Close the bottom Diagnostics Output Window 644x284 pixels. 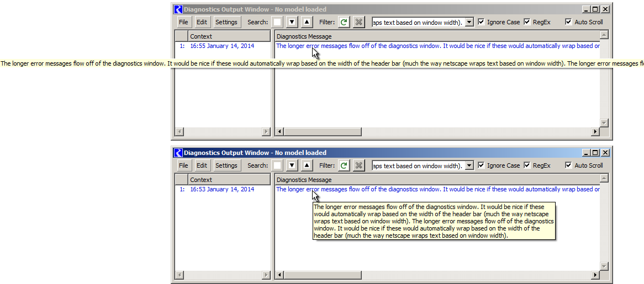click(605, 152)
